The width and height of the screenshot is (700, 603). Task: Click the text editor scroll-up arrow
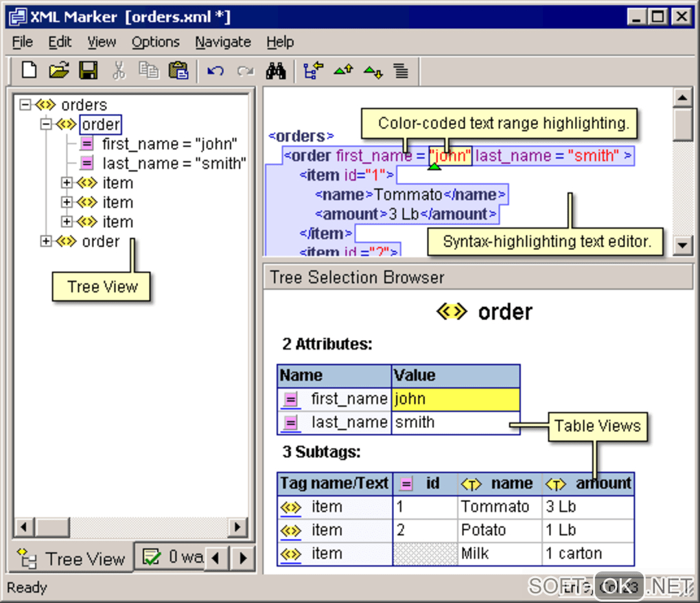683,98
